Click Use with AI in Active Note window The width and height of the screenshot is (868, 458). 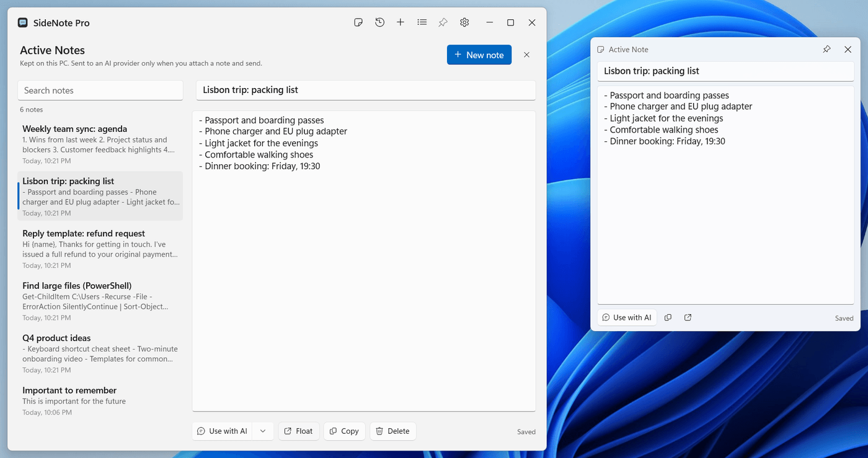pos(627,317)
